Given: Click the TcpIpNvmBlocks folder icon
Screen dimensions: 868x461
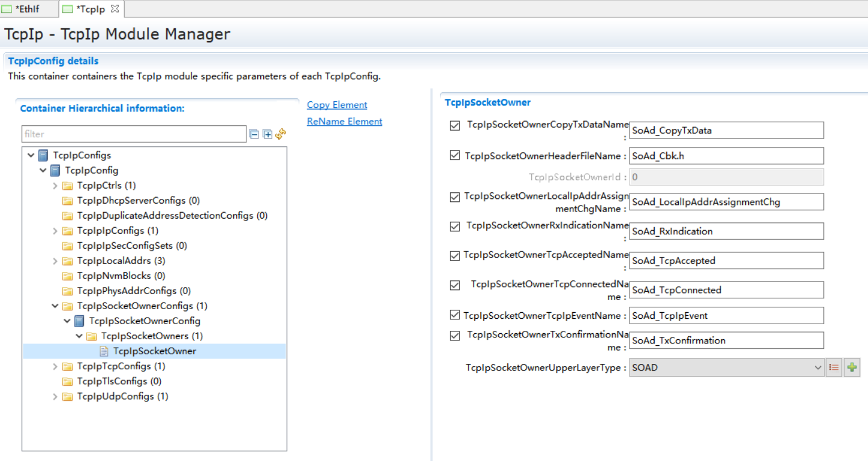Looking at the screenshot, I should (67, 276).
